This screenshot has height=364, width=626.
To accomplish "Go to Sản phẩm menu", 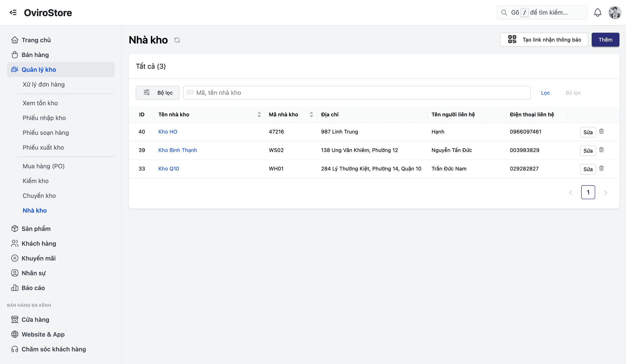I will pyautogui.click(x=36, y=229).
